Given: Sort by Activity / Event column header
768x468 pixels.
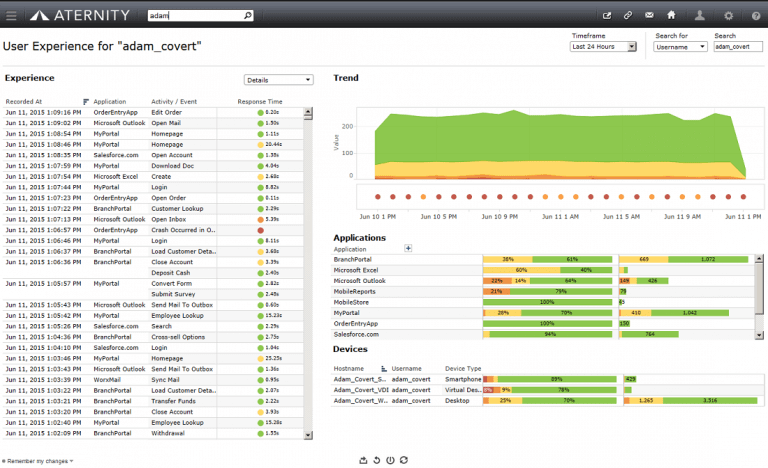Looking at the screenshot, I should (174, 102).
